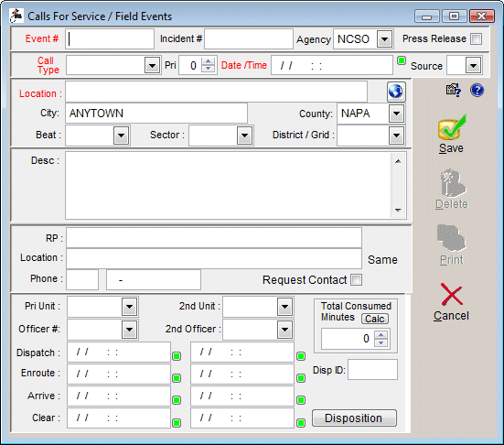This screenshot has width=504, height=445.
Task: Click the Calc button for consumed minutes
Action: [375, 319]
